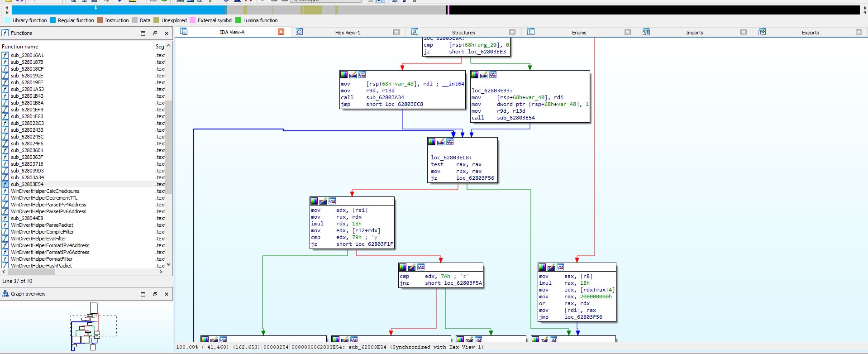Edit icon on loc_62803EC8 block

441,142
